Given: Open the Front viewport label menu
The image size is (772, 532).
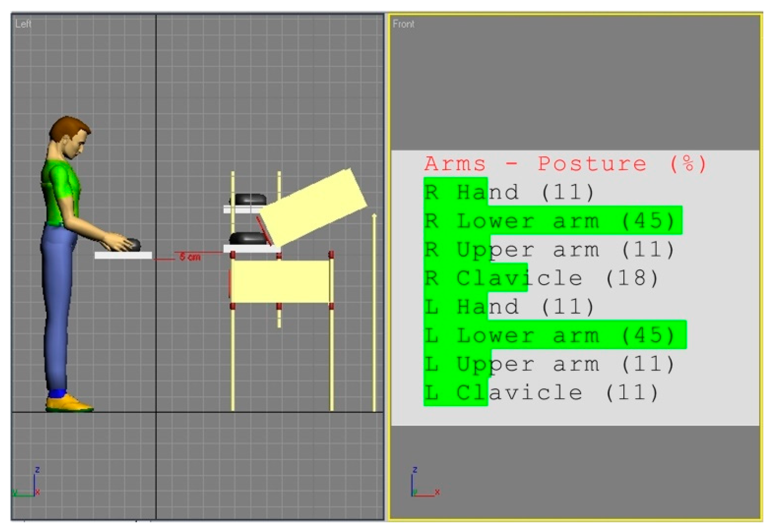Looking at the screenshot, I should 403,24.
